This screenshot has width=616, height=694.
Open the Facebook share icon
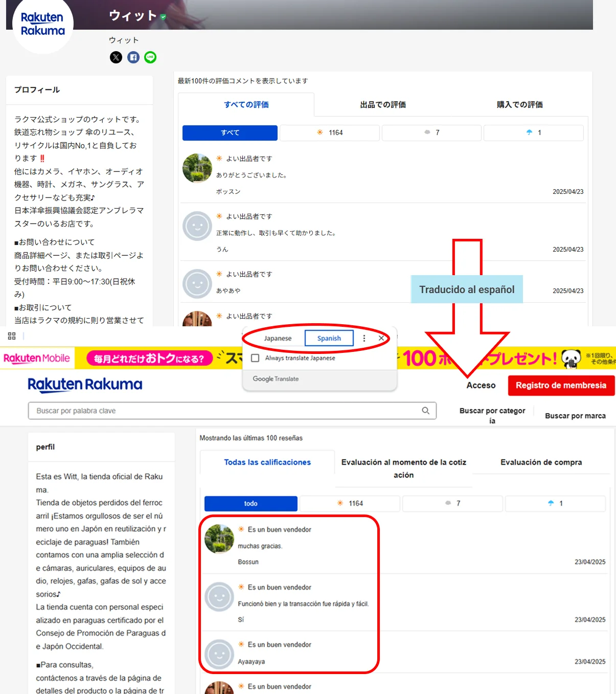point(133,57)
